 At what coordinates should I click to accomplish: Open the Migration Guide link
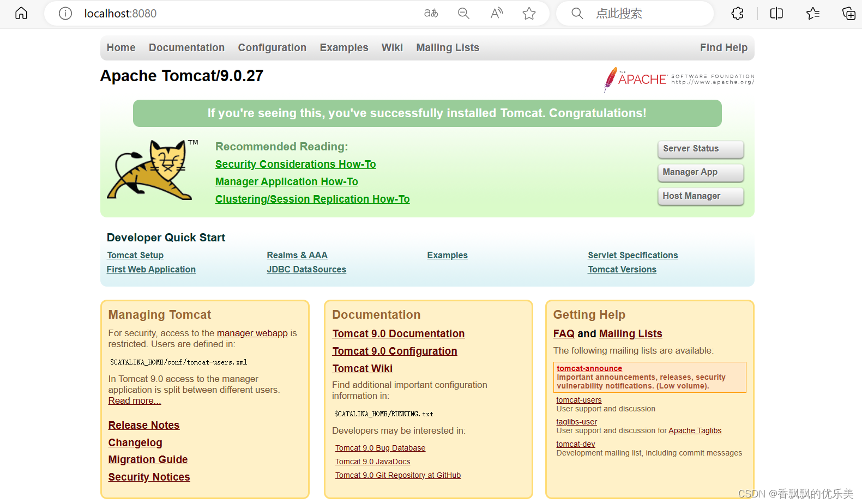coord(148,459)
